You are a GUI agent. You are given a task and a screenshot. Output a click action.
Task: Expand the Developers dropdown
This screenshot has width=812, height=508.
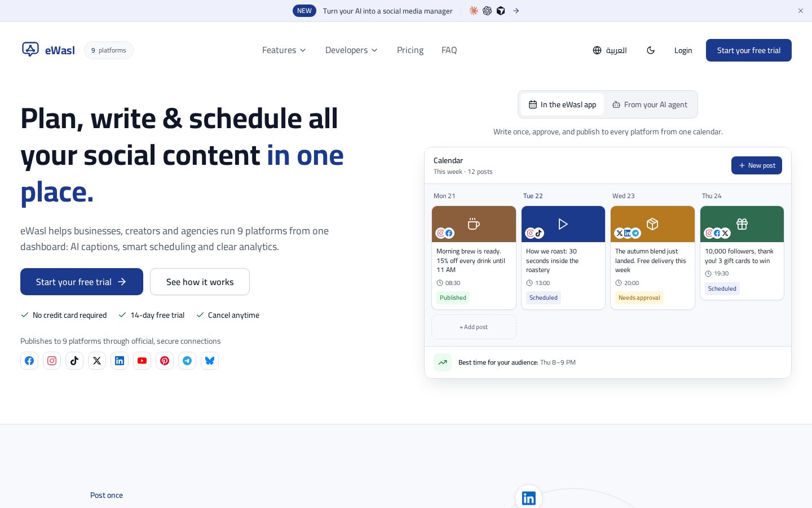click(x=351, y=50)
